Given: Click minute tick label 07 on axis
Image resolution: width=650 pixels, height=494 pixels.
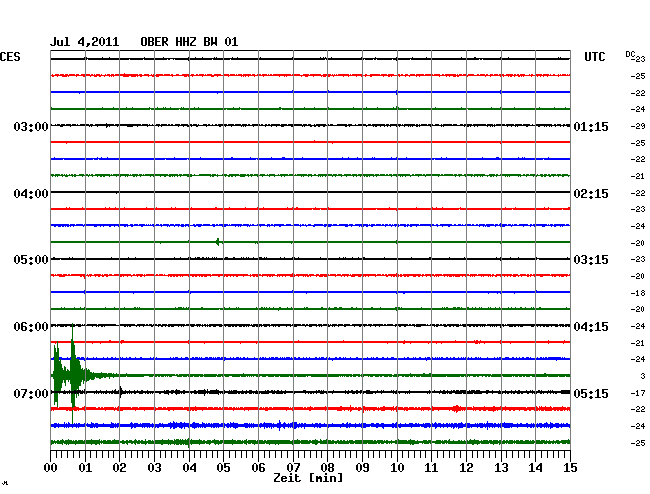Looking at the screenshot, I should tap(293, 468).
